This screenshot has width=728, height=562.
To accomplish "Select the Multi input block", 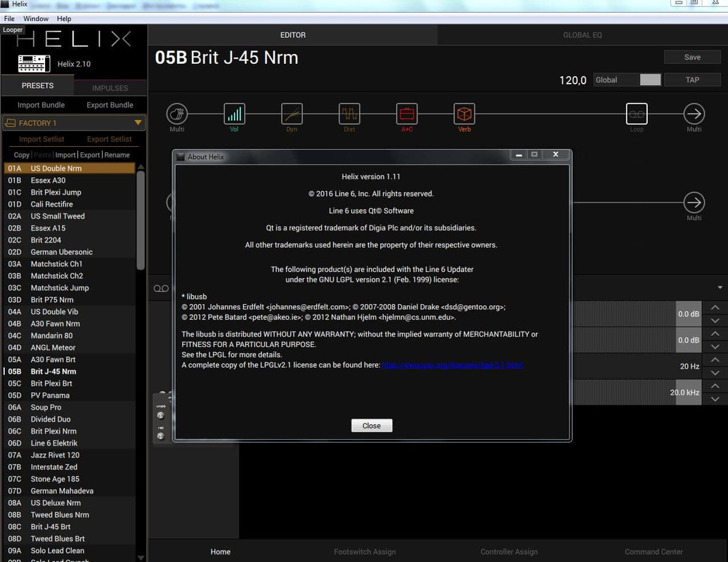I will click(x=177, y=114).
